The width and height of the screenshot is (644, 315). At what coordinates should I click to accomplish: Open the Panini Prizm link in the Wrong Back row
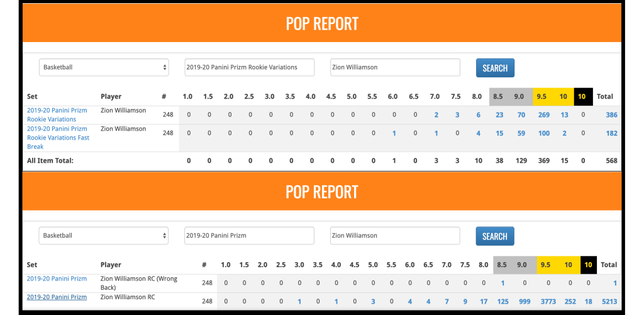57,279
